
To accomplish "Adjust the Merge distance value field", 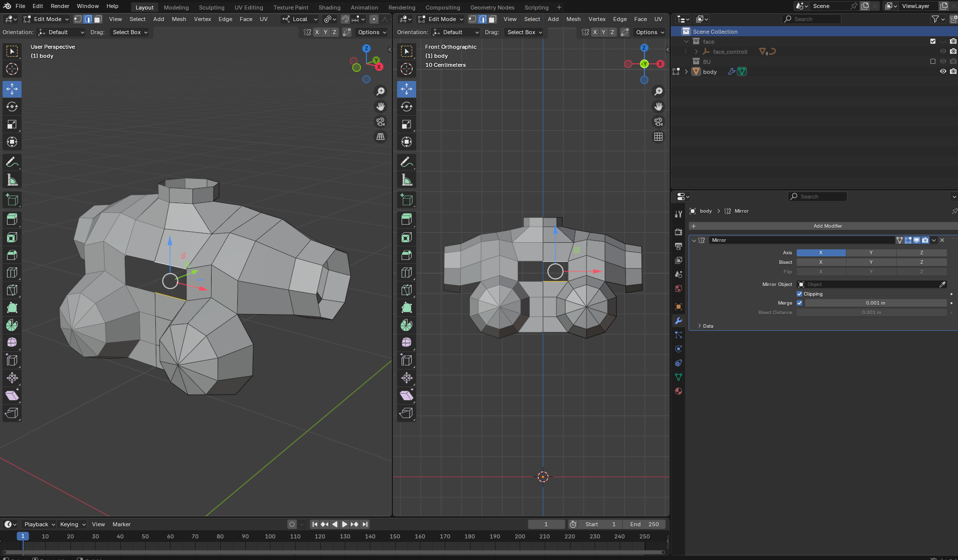I will tap(876, 303).
